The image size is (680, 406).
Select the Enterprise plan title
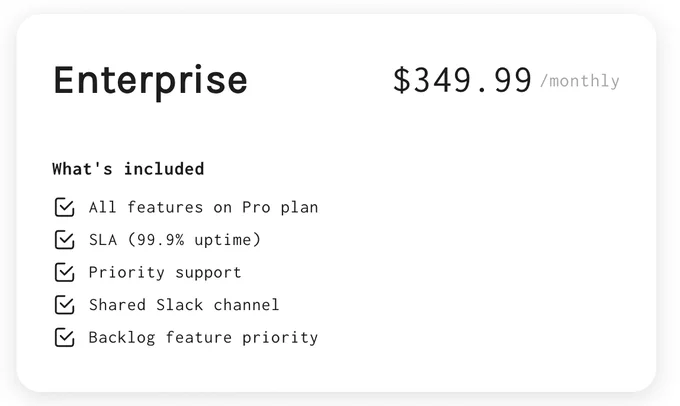pyautogui.click(x=150, y=81)
